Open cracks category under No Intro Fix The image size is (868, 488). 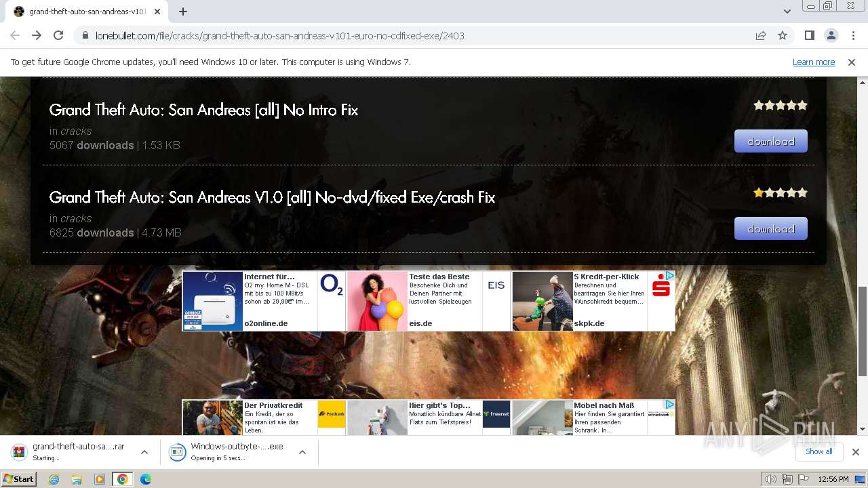(76, 131)
